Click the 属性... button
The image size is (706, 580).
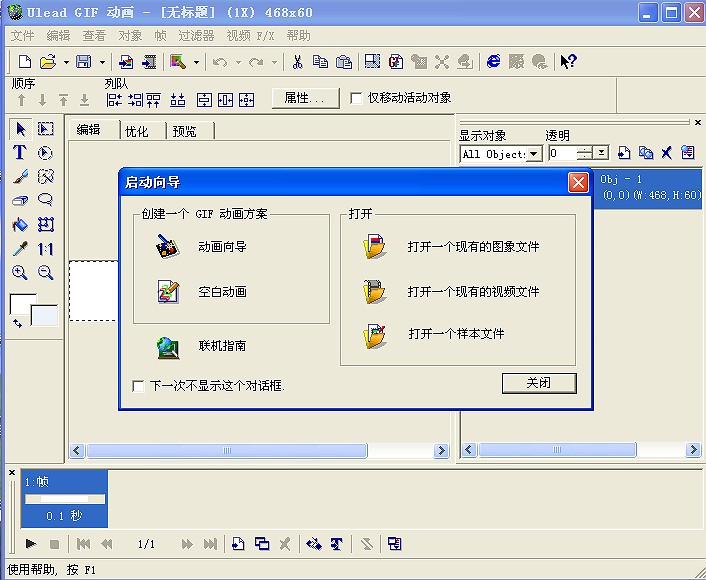point(305,98)
